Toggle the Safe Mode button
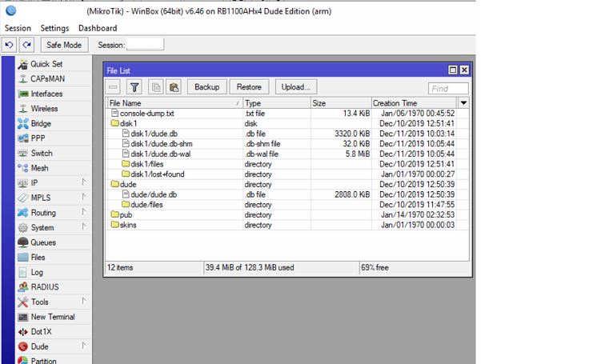 pyautogui.click(x=64, y=45)
